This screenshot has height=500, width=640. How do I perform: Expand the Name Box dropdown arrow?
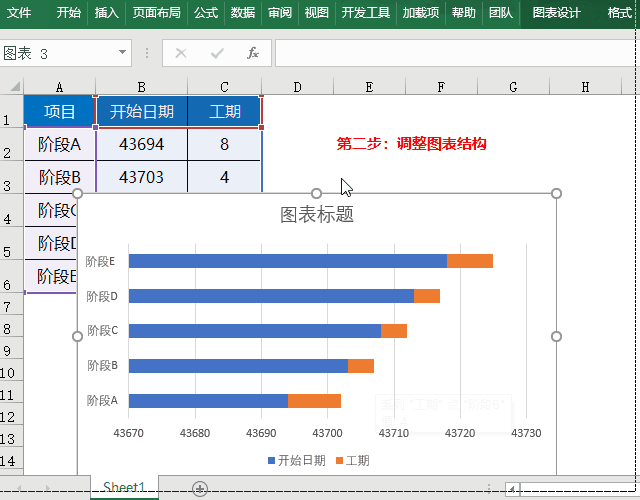[122, 52]
